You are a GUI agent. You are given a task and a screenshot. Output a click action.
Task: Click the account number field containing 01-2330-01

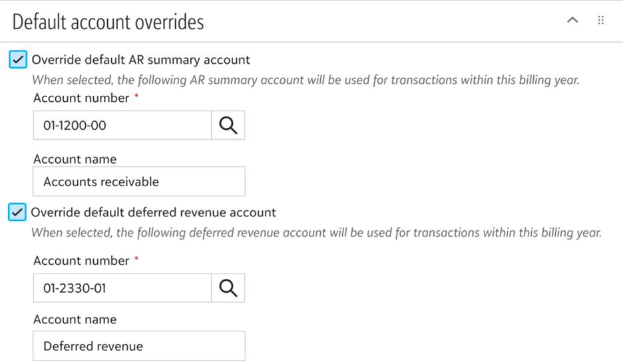pyautogui.click(x=122, y=288)
